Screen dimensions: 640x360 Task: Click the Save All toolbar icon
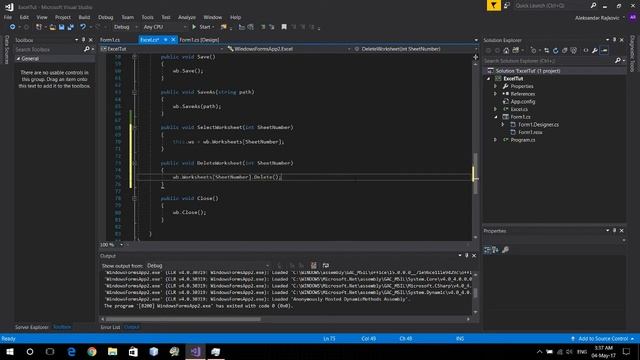click(70, 27)
